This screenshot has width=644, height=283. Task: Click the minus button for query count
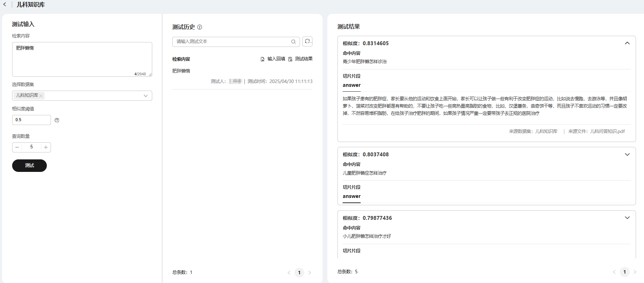click(17, 147)
